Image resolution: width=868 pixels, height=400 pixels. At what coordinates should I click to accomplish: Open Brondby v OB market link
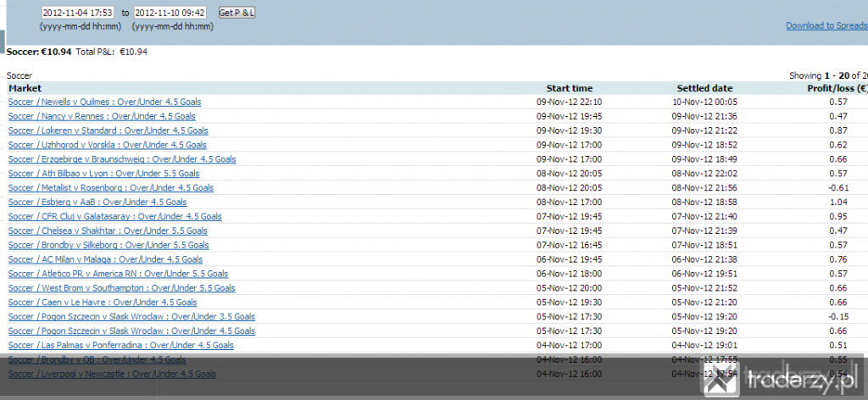(97, 360)
